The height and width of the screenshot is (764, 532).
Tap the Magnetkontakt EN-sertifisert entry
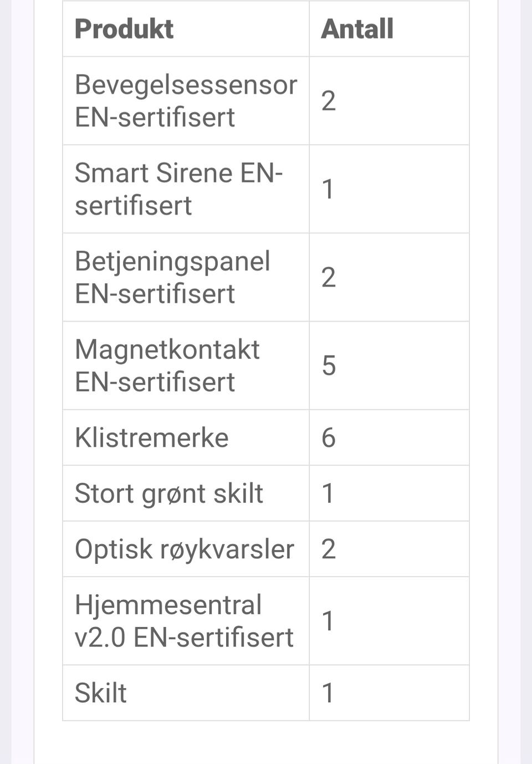click(x=167, y=365)
